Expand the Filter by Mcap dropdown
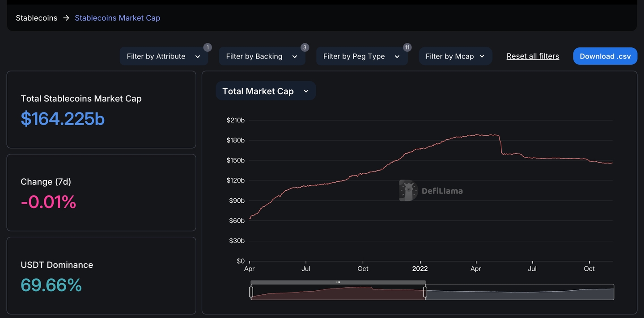 (x=455, y=56)
